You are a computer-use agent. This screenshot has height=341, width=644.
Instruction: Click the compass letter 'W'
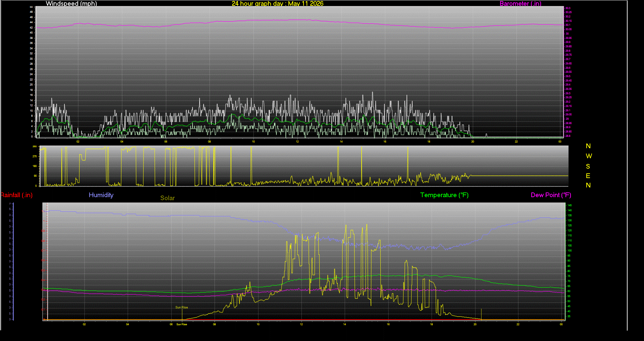[x=589, y=156]
